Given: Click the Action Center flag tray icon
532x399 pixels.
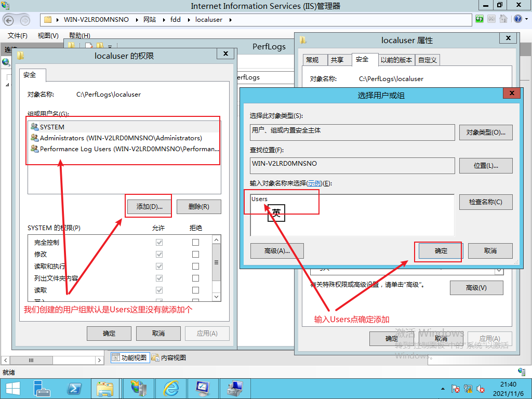Looking at the screenshot, I should [455, 389].
